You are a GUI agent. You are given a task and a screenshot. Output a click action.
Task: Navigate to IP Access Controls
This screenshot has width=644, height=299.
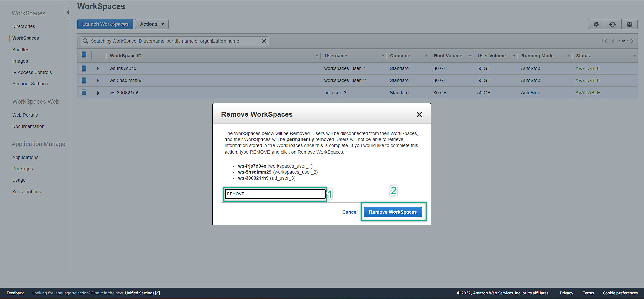coord(32,72)
